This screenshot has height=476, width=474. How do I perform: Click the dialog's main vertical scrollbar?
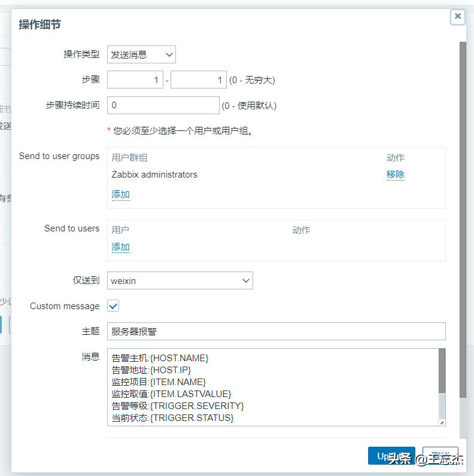pos(463,220)
